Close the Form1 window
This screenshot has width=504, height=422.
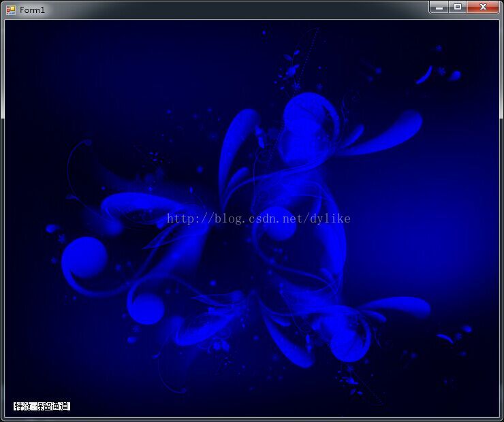[x=483, y=7]
